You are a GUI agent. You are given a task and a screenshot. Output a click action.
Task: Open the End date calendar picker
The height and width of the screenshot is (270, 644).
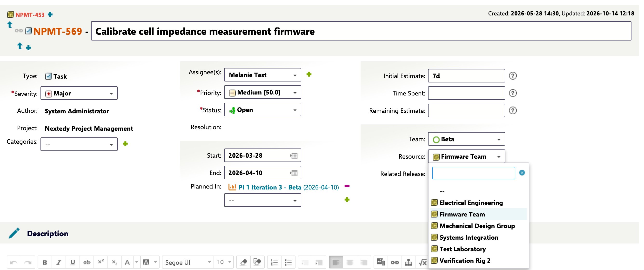[x=294, y=173]
